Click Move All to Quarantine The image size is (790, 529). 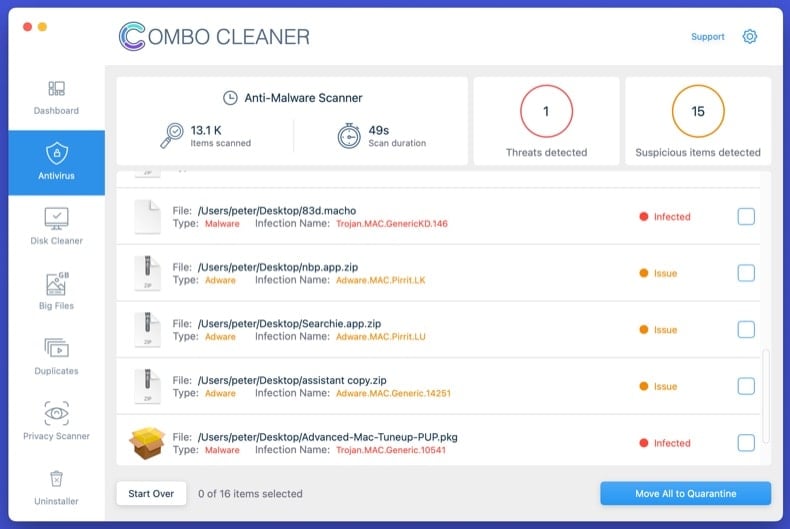(686, 494)
